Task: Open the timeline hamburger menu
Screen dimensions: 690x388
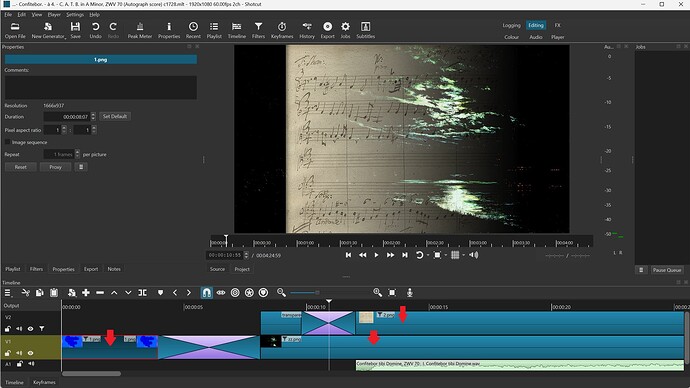Action: click(x=7, y=293)
